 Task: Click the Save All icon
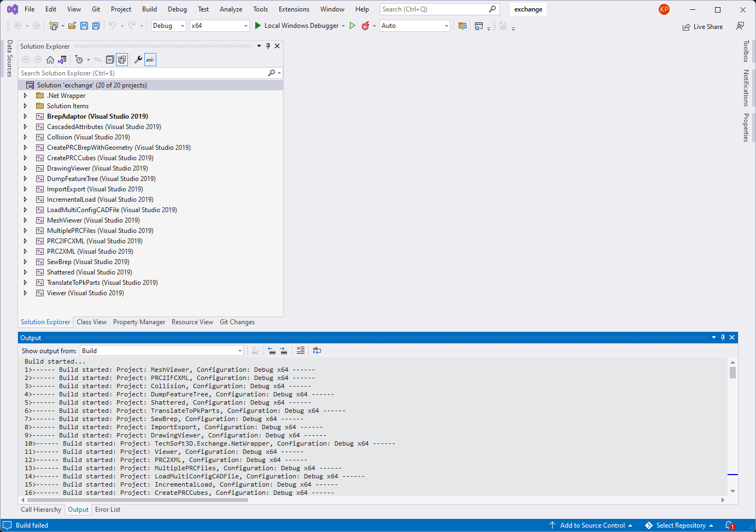pyautogui.click(x=95, y=25)
